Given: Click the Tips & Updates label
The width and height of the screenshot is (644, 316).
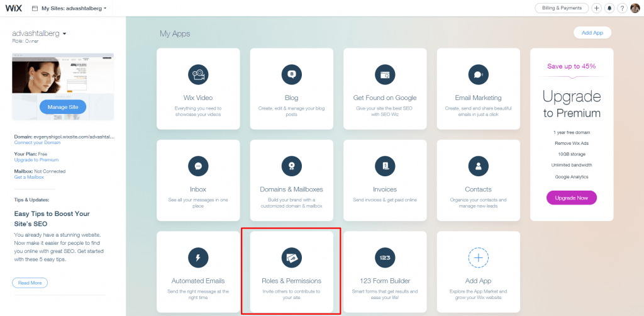Looking at the screenshot, I should tap(31, 200).
